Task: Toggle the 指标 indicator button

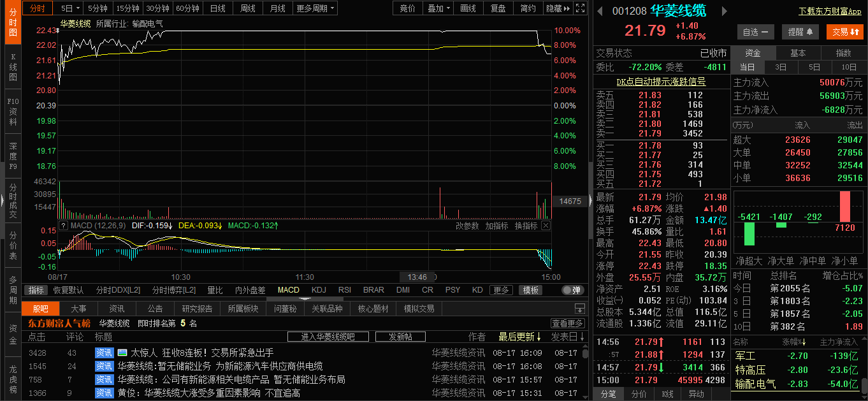Action: [x=35, y=290]
